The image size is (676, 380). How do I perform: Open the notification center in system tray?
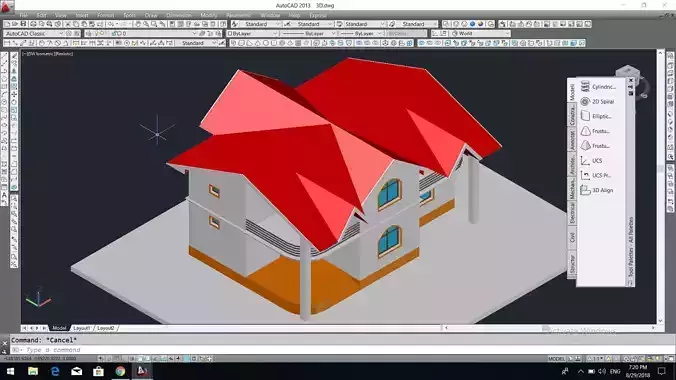pos(662,371)
